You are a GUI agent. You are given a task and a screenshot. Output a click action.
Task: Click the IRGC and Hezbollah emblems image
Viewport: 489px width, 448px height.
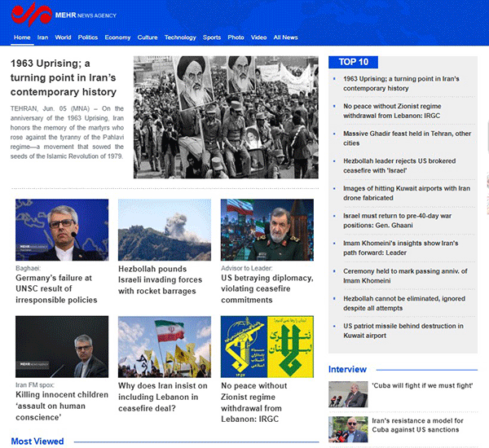pos(267,347)
